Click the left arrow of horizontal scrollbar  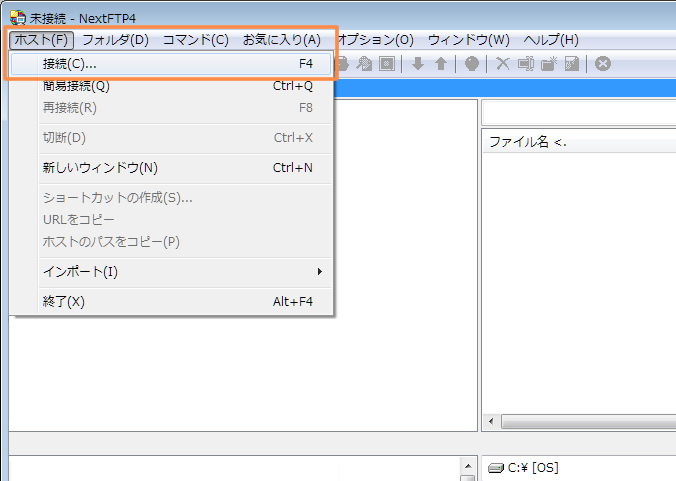[491, 423]
